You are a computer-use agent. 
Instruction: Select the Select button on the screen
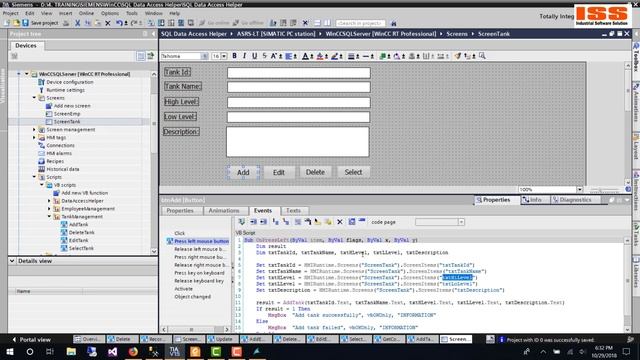pyautogui.click(x=353, y=172)
